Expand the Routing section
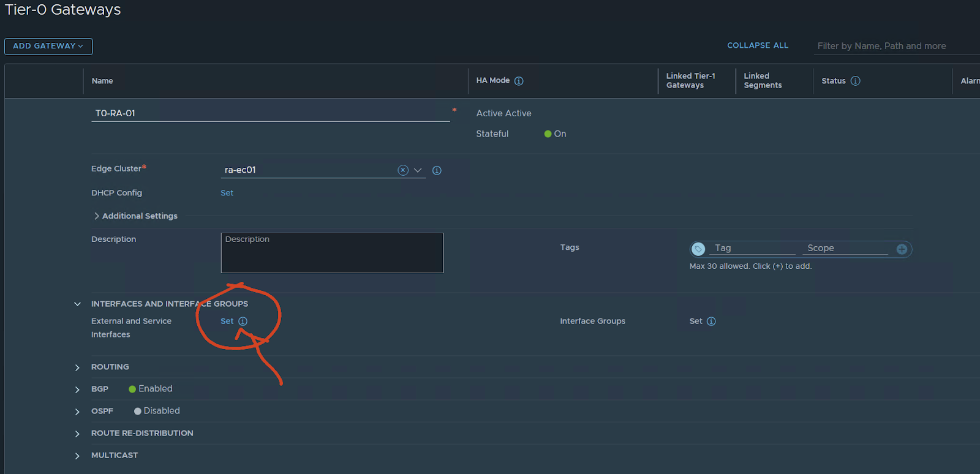The width and height of the screenshot is (980, 474). pyautogui.click(x=77, y=367)
